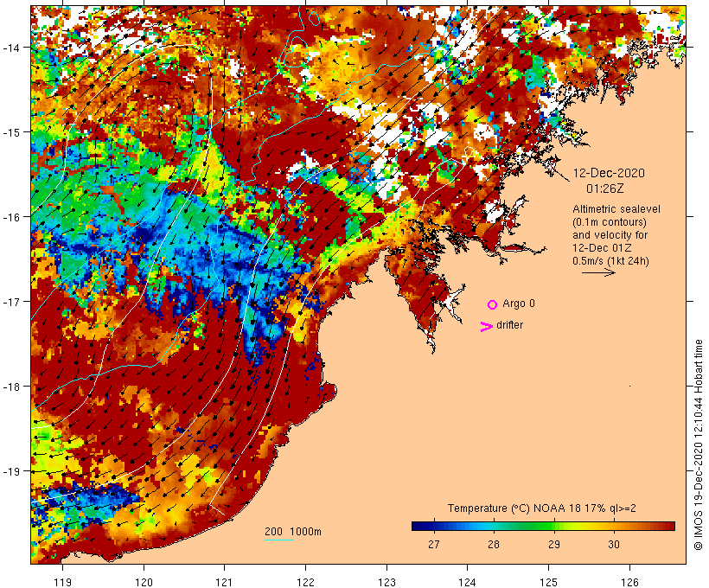Click the magenta drifter arrowhead legend marker
The width and height of the screenshot is (709, 588).
click(x=487, y=327)
